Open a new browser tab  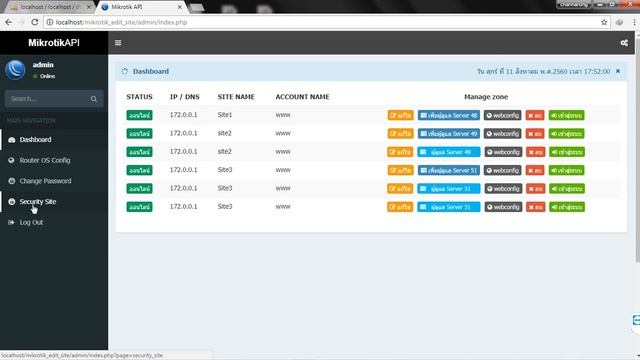click(197, 7)
